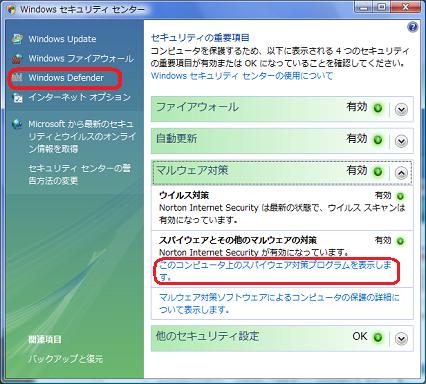Click the globe icon beside Microsoft security info
The height and width of the screenshot is (384, 426).
pyautogui.click(x=17, y=124)
